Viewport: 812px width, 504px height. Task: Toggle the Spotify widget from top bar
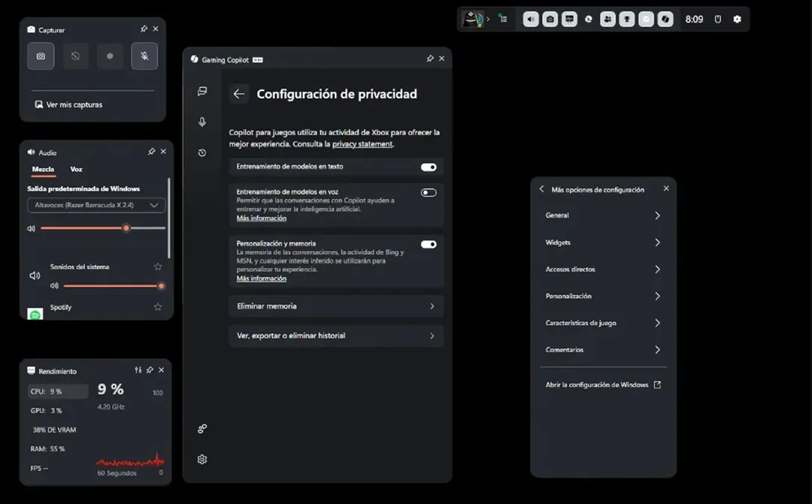[x=646, y=19]
